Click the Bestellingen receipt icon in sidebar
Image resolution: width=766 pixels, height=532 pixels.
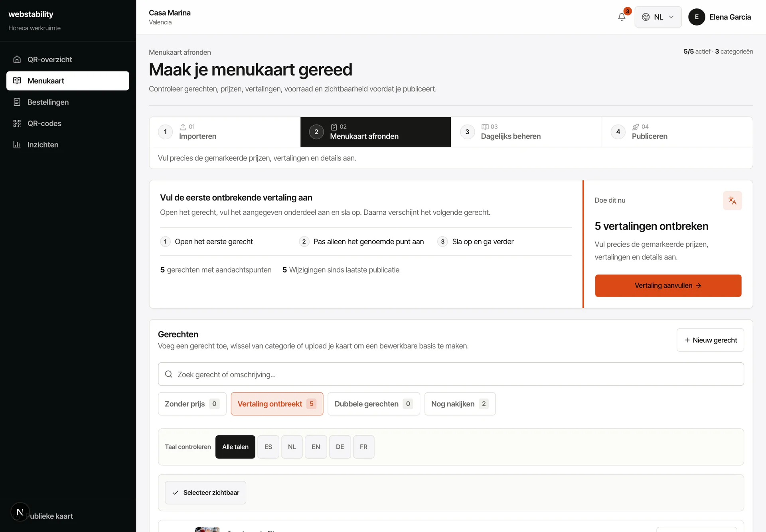(17, 102)
